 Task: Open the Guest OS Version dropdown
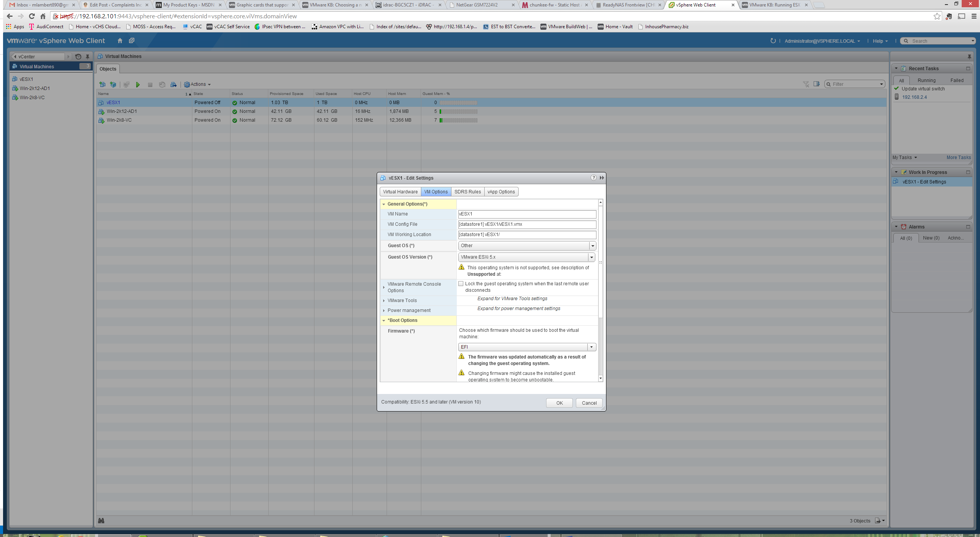point(591,257)
